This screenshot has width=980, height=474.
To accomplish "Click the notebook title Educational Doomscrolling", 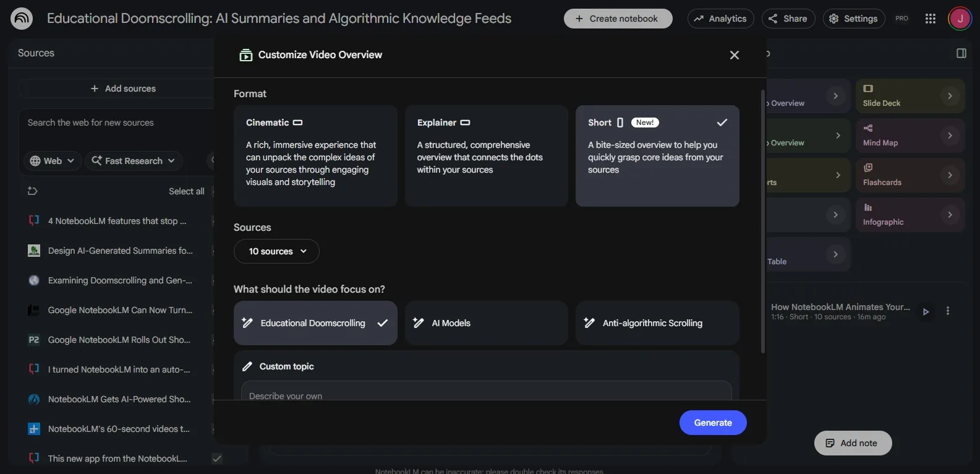I will pyautogui.click(x=279, y=19).
